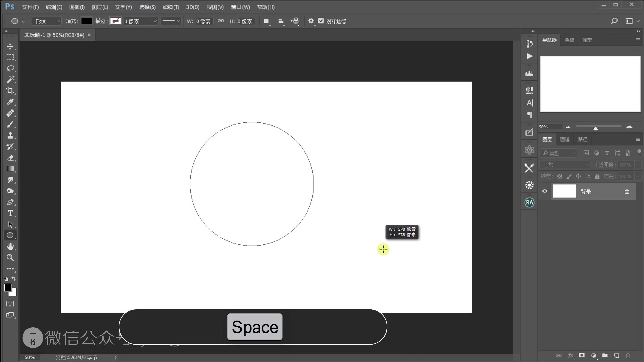Viewport: 644px width, 362px height.
Task: Toggle Quick Mask mode
Action: click(x=10, y=304)
